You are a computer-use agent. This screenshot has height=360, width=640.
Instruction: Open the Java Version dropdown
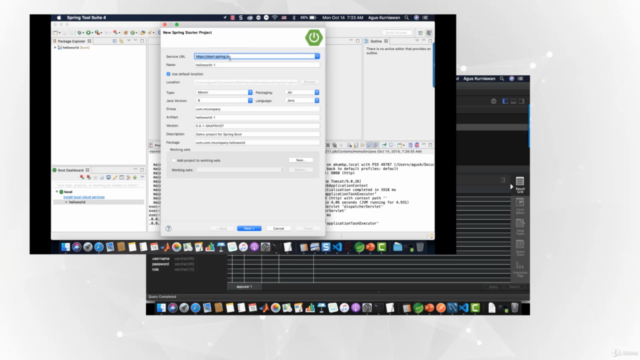click(224, 100)
